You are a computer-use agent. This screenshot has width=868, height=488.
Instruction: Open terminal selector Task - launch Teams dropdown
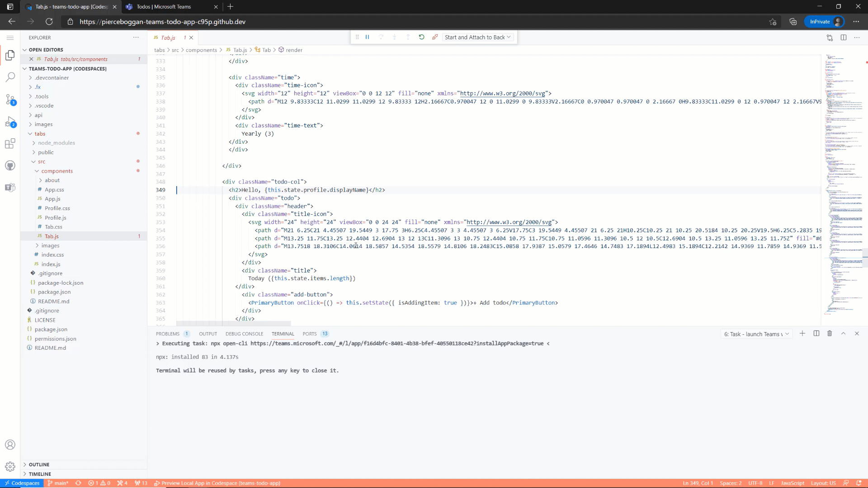(x=756, y=334)
